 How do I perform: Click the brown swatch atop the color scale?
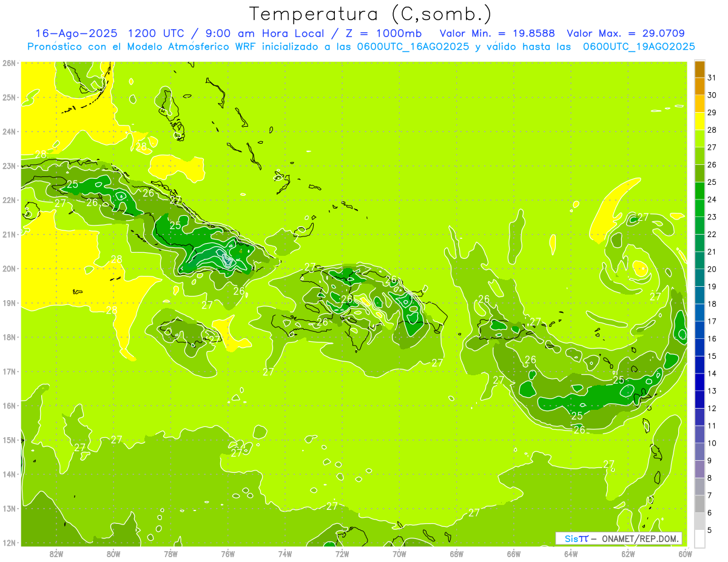(x=699, y=69)
